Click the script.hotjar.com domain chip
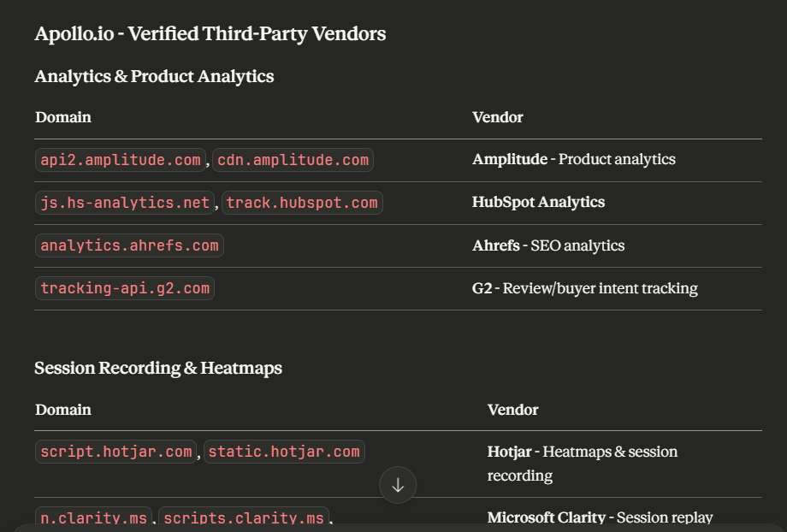The height and width of the screenshot is (532, 787). 116,452
